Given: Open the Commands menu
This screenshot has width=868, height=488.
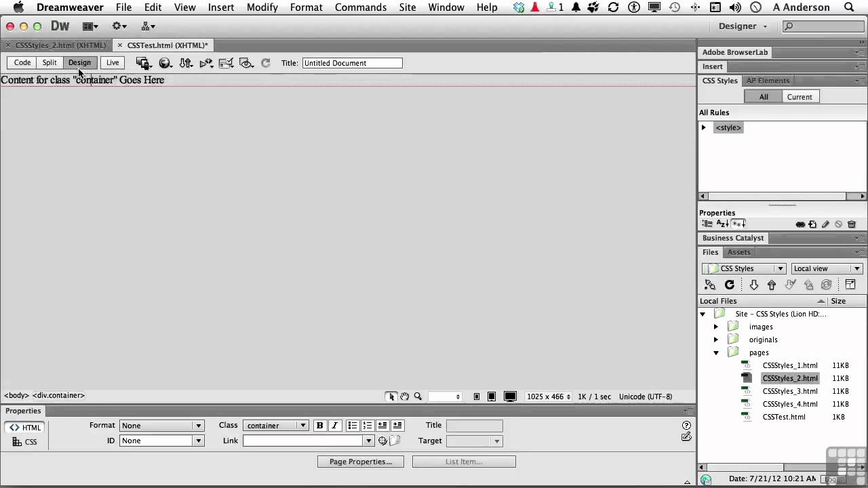Looking at the screenshot, I should point(361,7).
